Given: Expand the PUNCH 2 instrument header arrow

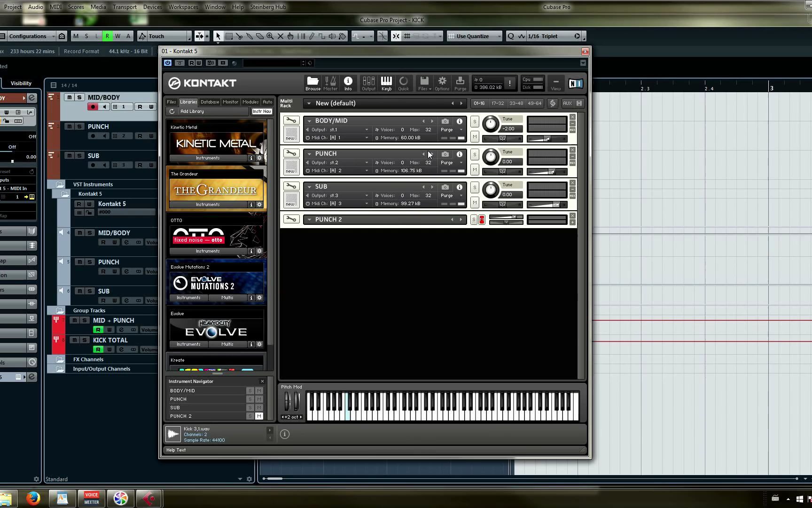Looking at the screenshot, I should tap(309, 220).
